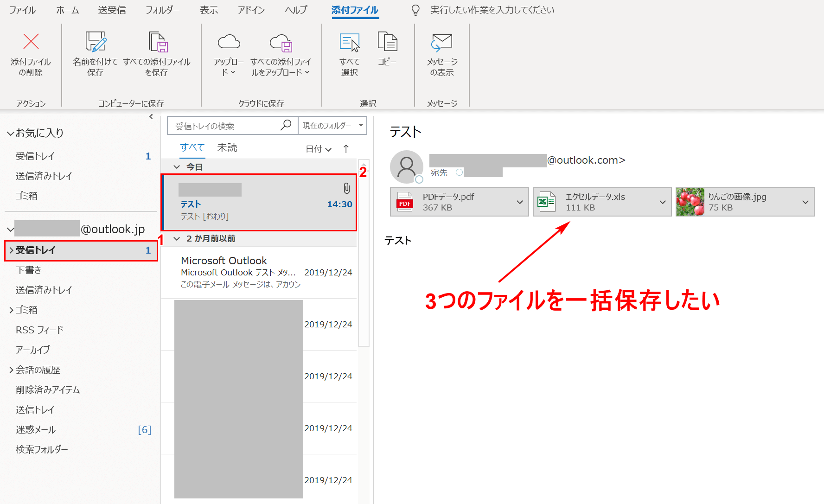This screenshot has height=504, width=824.
Task: Open the cloud Upload dropdown button
Action: [229, 66]
